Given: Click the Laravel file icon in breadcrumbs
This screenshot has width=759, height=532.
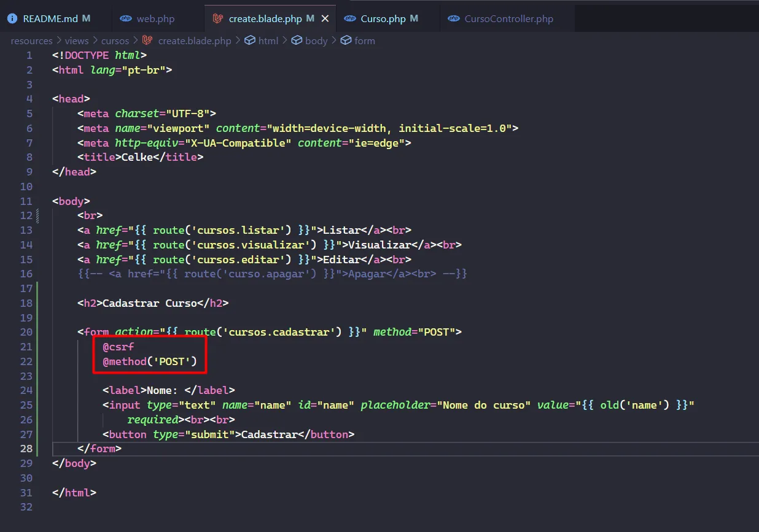Looking at the screenshot, I should coord(147,40).
